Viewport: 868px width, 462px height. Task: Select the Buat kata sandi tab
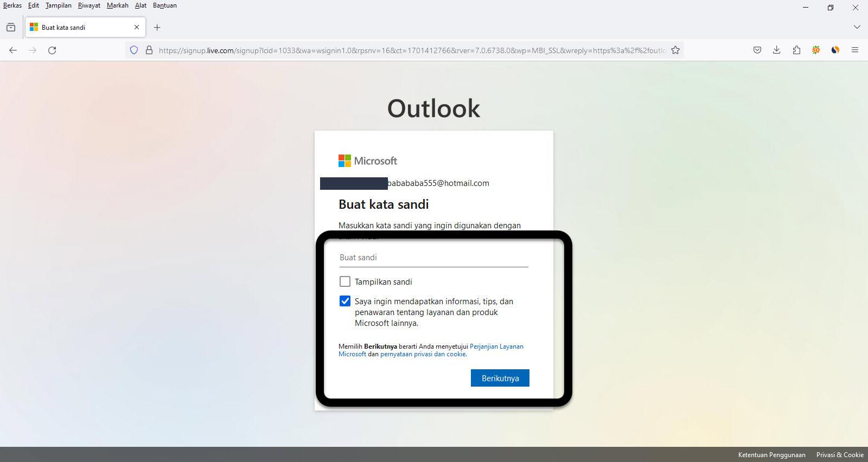click(x=81, y=28)
